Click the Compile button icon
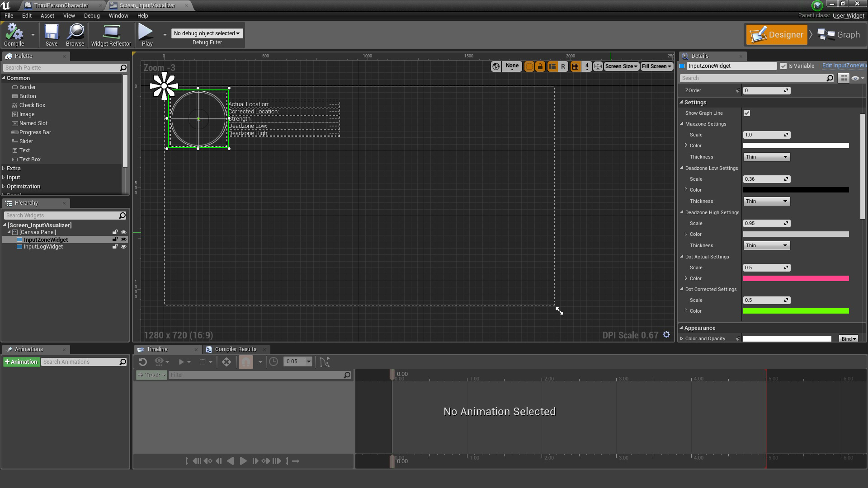The width and height of the screenshot is (868, 488). [14, 32]
